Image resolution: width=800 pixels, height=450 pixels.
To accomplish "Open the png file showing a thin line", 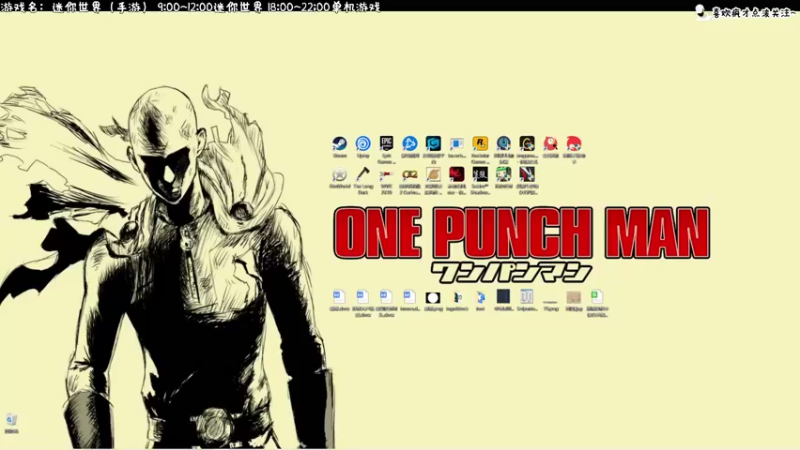I will pos(551,302).
